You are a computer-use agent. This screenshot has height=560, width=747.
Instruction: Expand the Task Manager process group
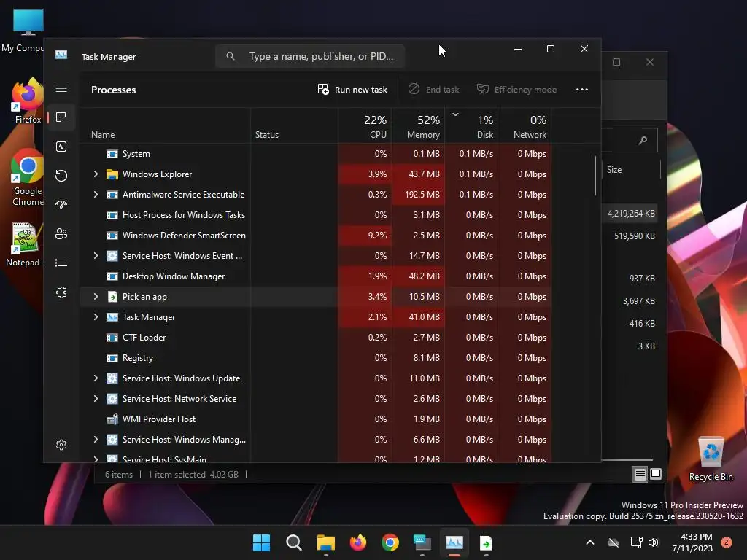pyautogui.click(x=96, y=317)
